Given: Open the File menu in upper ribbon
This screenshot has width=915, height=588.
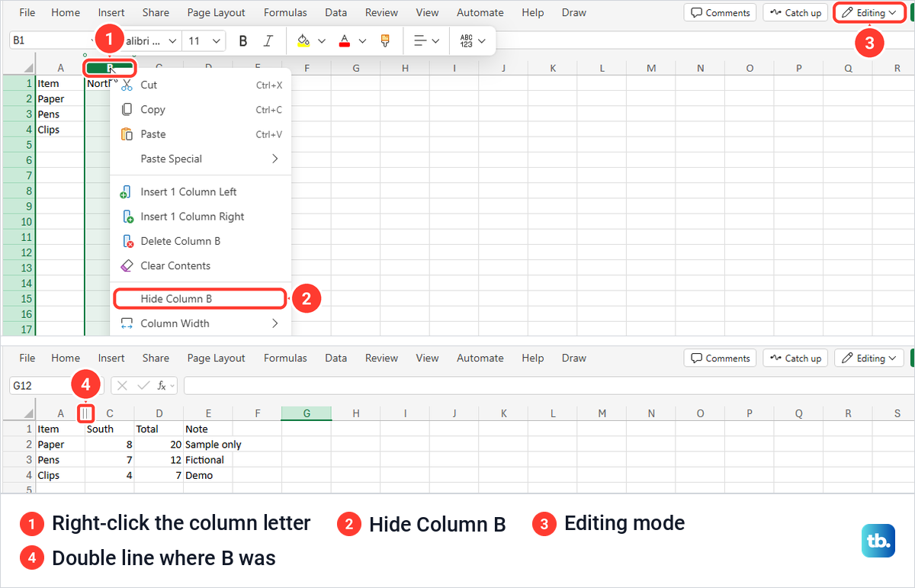Looking at the screenshot, I should tap(27, 13).
